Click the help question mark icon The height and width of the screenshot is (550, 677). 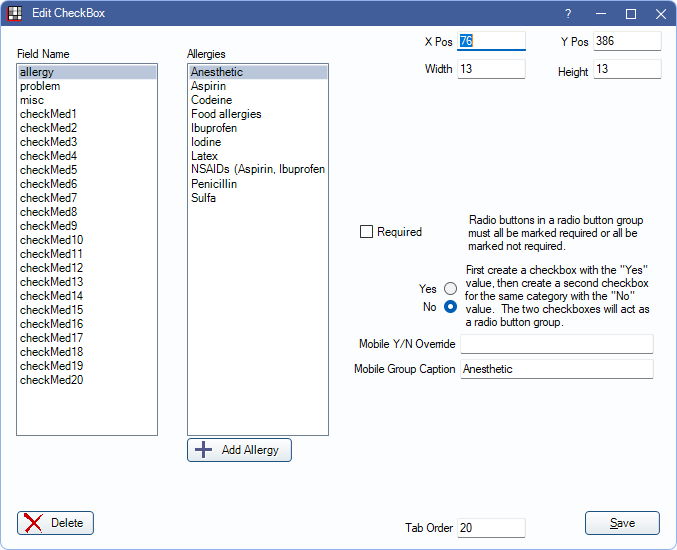pyautogui.click(x=568, y=14)
